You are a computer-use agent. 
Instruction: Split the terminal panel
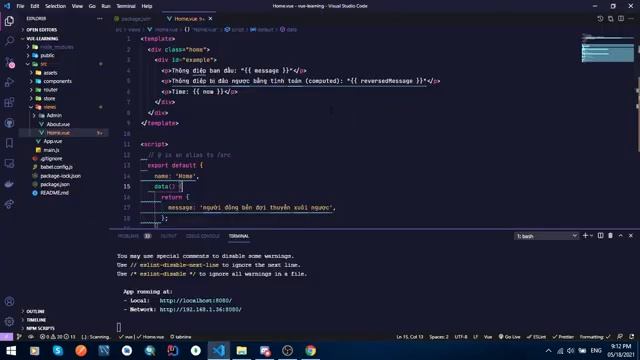pyautogui.click(x=600, y=236)
